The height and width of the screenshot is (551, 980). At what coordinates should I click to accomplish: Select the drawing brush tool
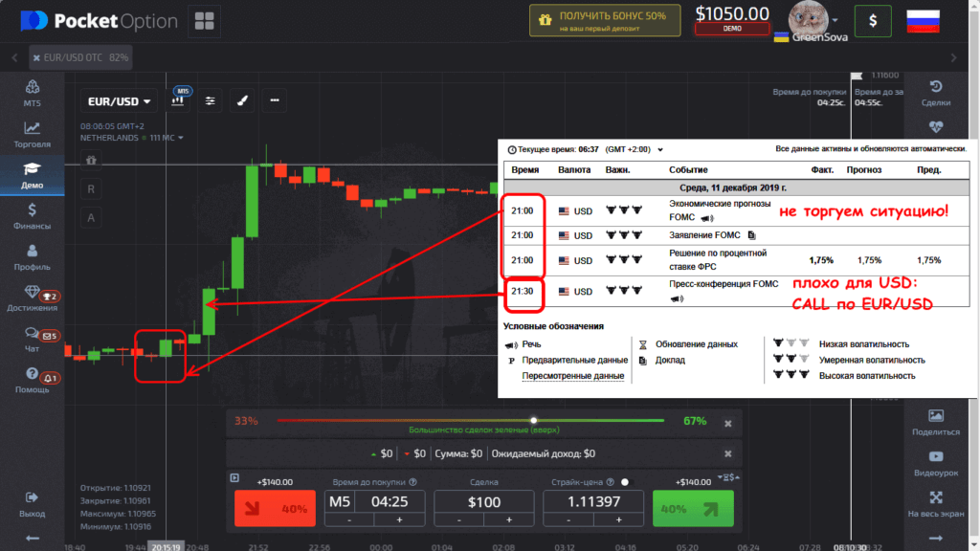point(243,100)
